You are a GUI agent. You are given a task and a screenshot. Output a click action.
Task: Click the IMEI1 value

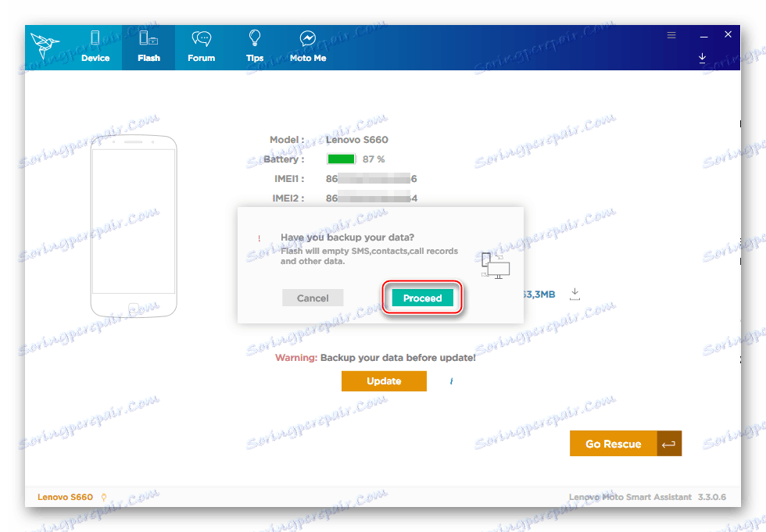click(x=371, y=179)
